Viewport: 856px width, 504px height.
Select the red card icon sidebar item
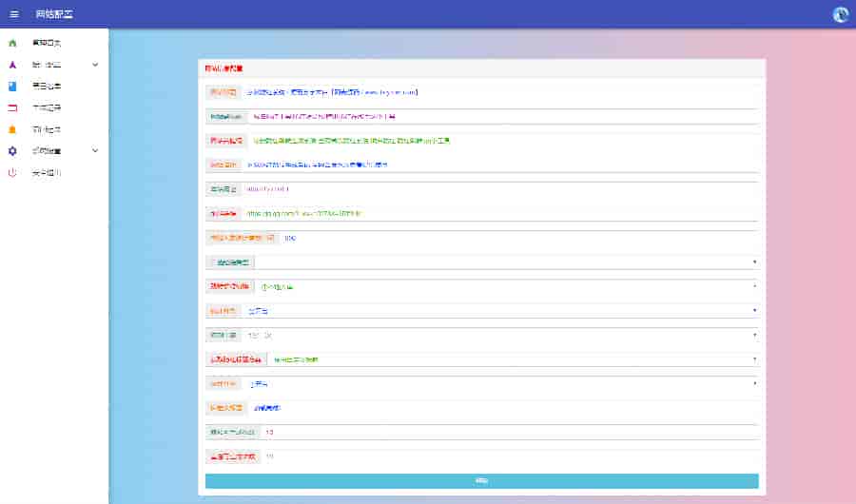pyautogui.click(x=12, y=107)
